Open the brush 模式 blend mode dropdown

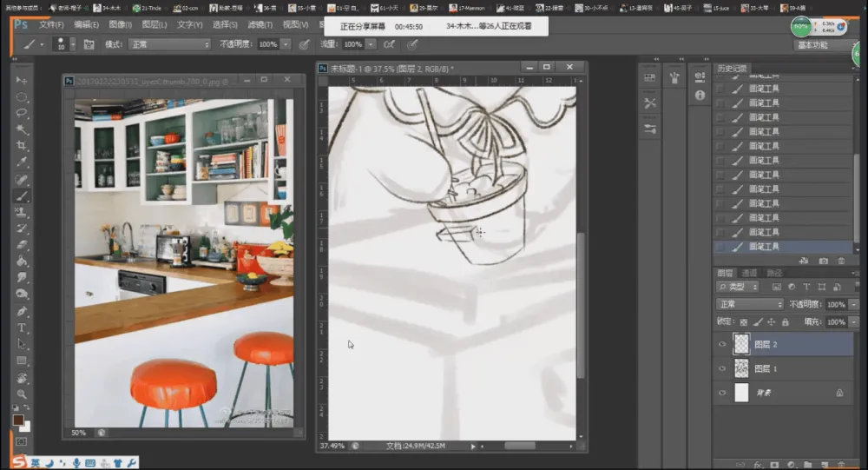(169, 43)
